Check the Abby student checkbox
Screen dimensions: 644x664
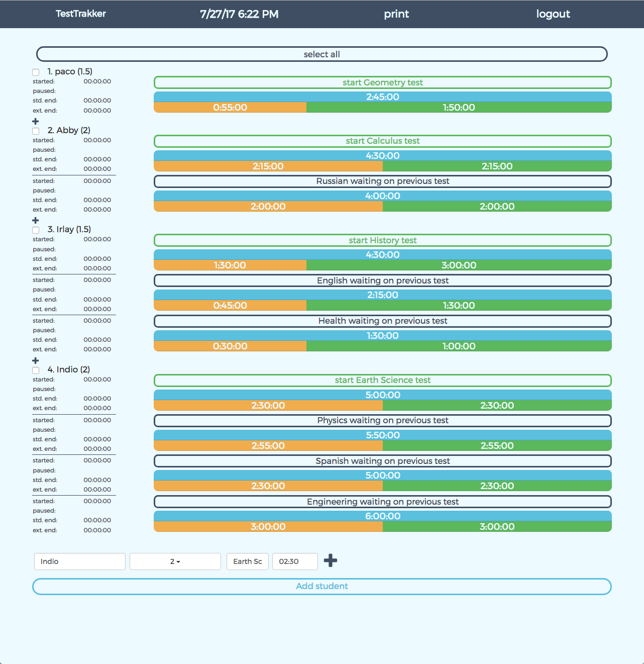tap(36, 131)
